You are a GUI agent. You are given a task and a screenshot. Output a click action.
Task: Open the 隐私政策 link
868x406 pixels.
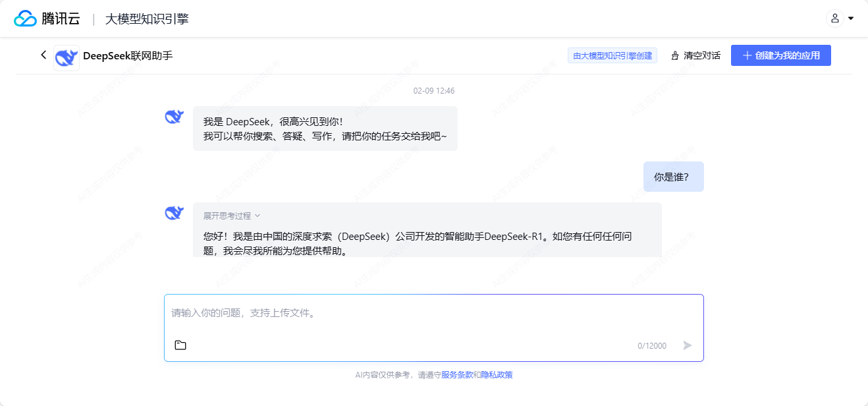[x=498, y=374]
